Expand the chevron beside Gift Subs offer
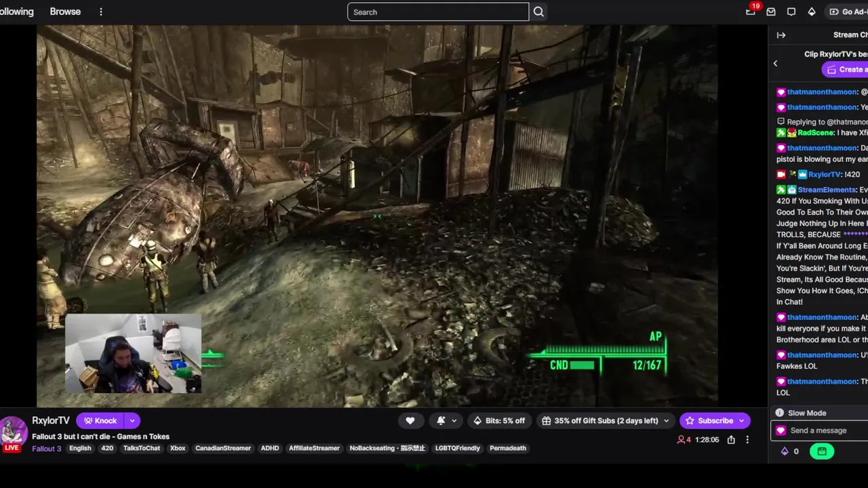Viewport: 868px width, 488px height. point(666,421)
